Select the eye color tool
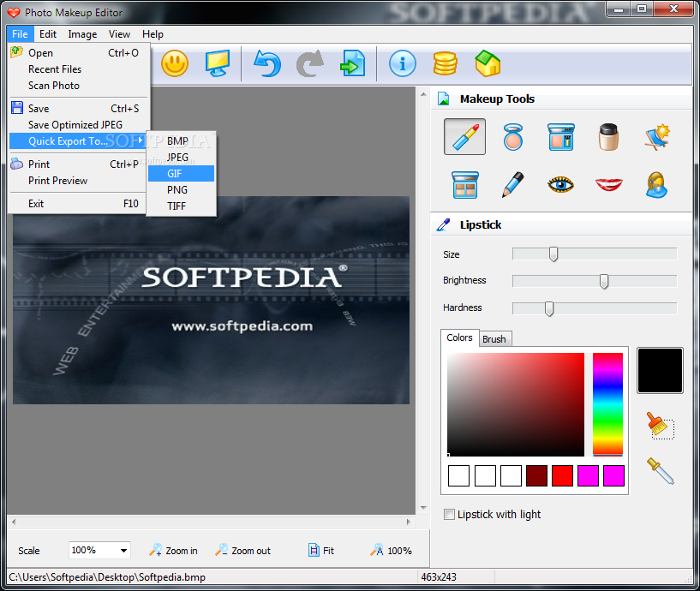The width and height of the screenshot is (700, 591). click(x=560, y=184)
